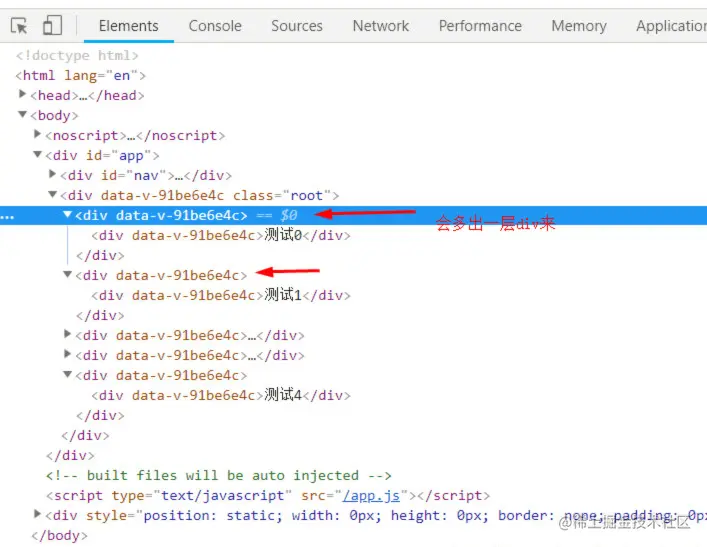Open the Performance tab

480,26
